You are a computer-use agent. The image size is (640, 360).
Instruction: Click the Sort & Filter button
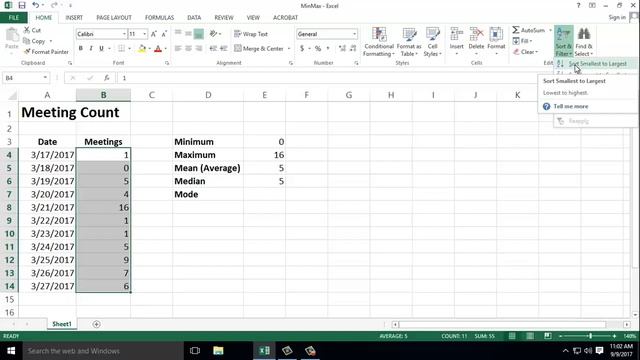[x=563, y=42]
